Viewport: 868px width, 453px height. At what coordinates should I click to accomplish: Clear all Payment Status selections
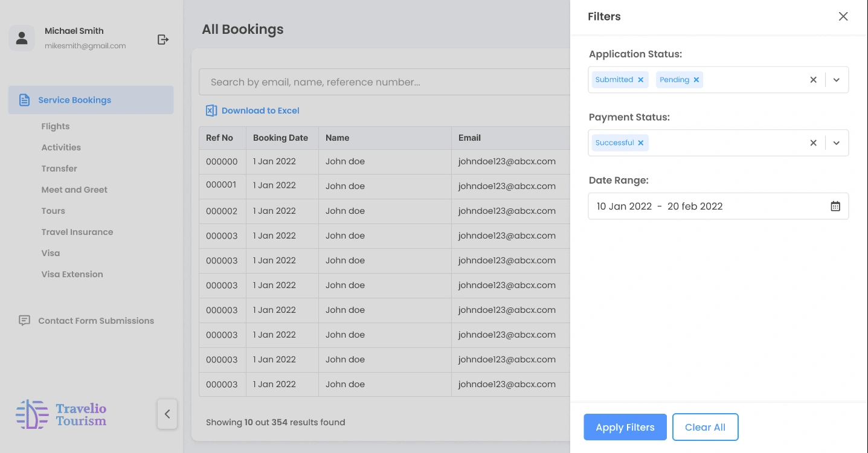pos(814,143)
